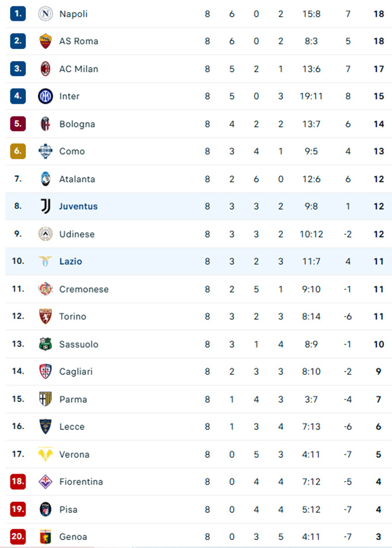
Task: Open the Atalanta team page
Action: pos(77,179)
